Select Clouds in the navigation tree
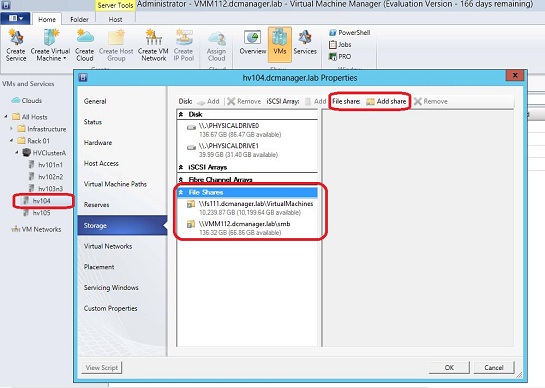Viewport: 545px width, 388px height. tap(27, 100)
